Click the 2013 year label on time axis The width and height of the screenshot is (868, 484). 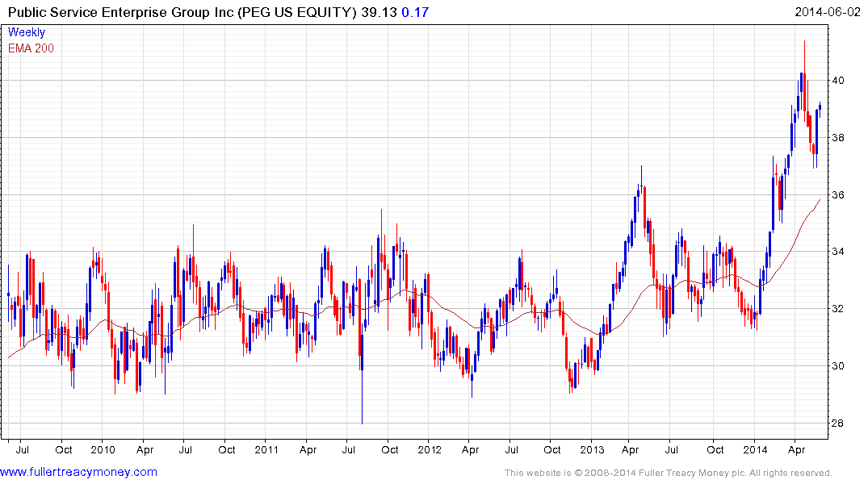click(593, 449)
